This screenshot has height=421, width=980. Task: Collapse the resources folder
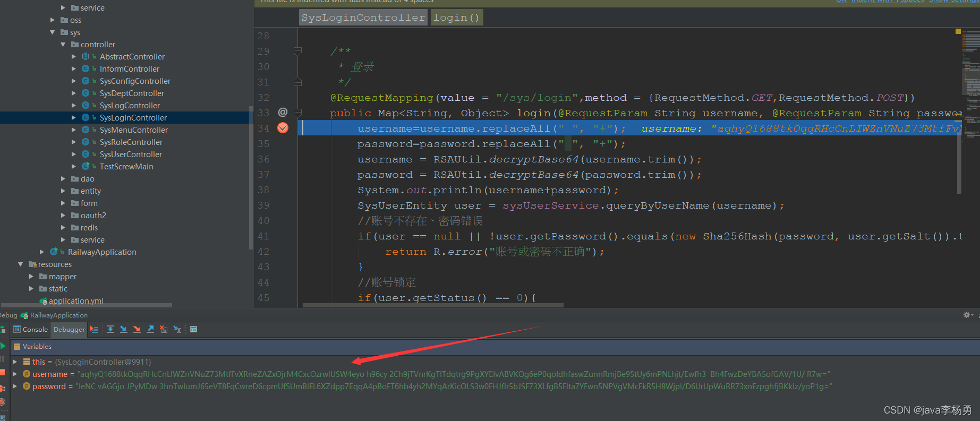[x=21, y=264]
